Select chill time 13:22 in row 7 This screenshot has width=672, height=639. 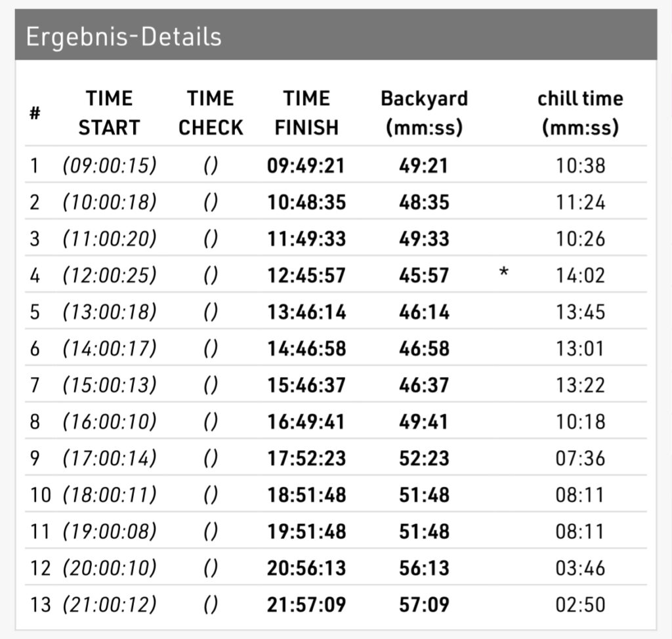(x=580, y=385)
